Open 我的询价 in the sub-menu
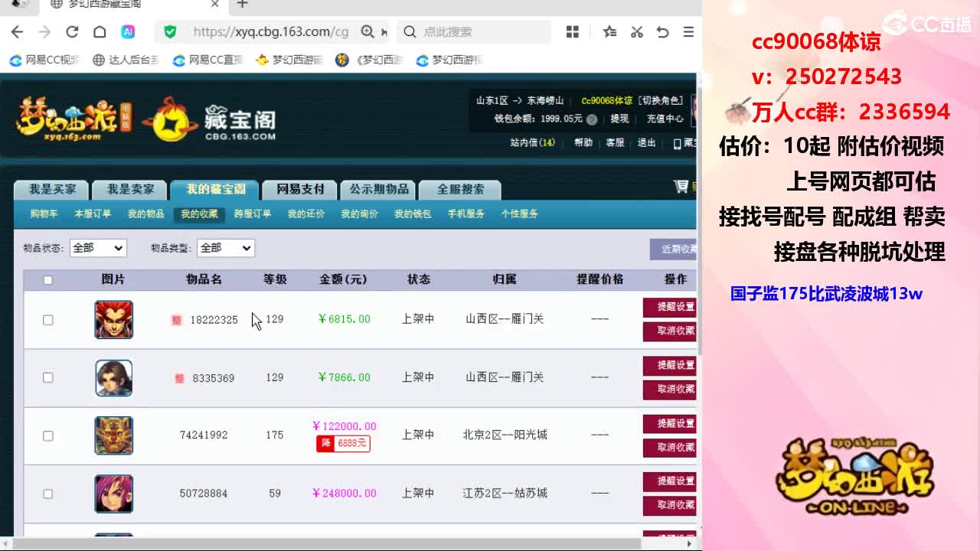 coord(359,214)
